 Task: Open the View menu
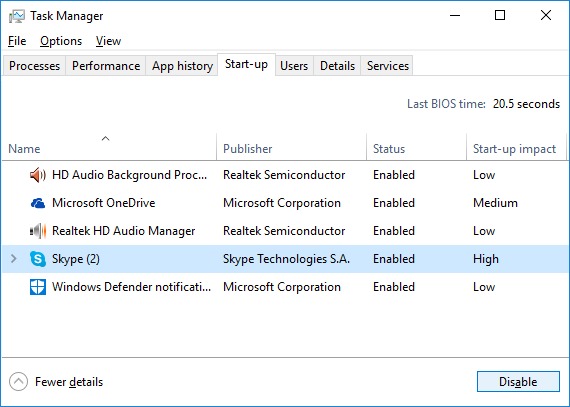pos(108,41)
